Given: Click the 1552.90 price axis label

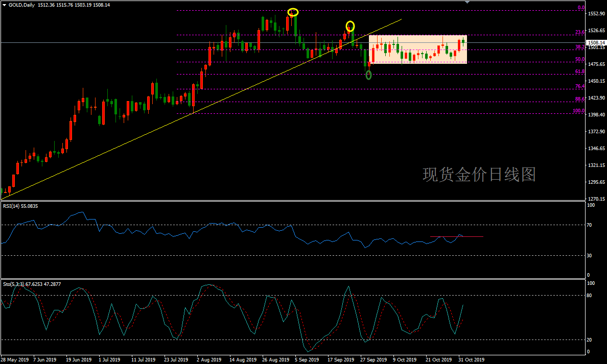Looking at the screenshot, I should click(596, 14).
